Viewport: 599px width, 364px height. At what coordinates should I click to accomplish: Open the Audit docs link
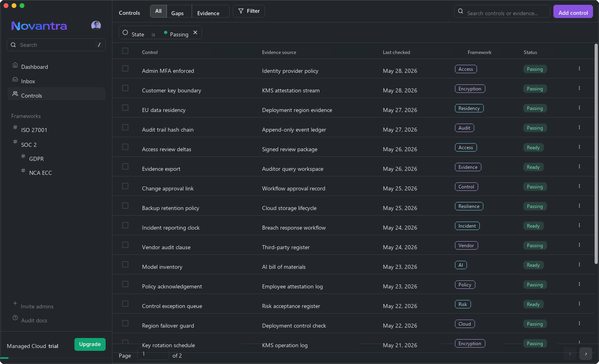click(34, 320)
